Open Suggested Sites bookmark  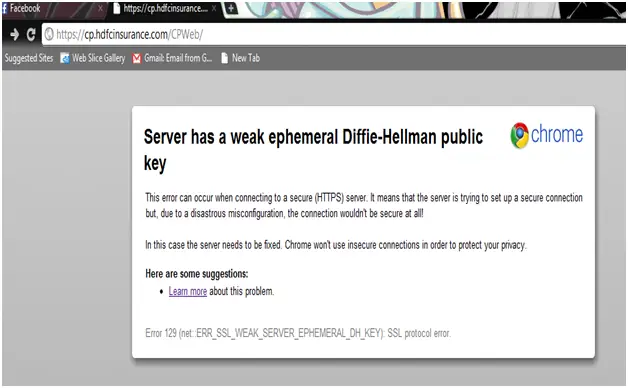(x=29, y=58)
